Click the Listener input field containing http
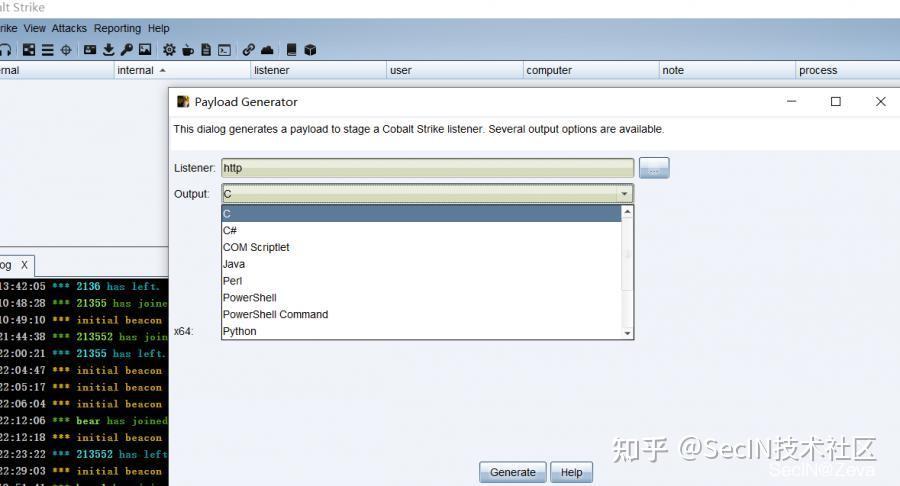Screen dimensions: 900x486 428,168
